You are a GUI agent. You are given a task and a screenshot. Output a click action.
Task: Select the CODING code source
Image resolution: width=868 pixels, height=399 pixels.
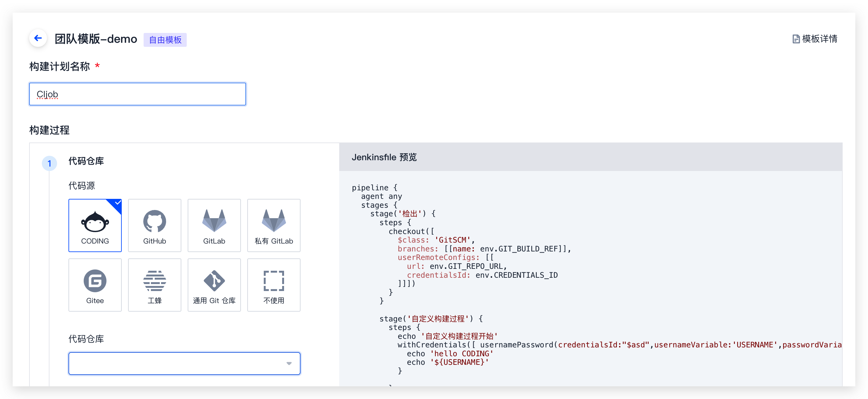[95, 225]
